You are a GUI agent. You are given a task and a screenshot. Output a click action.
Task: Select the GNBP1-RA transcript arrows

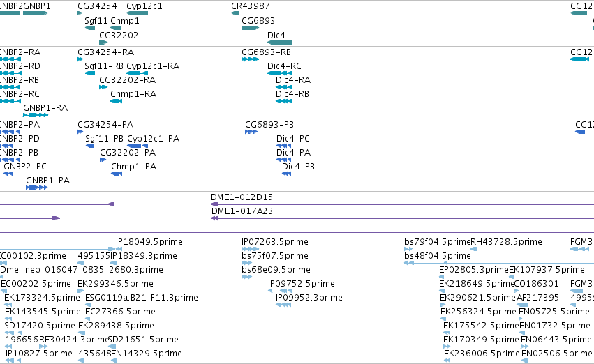(36, 115)
